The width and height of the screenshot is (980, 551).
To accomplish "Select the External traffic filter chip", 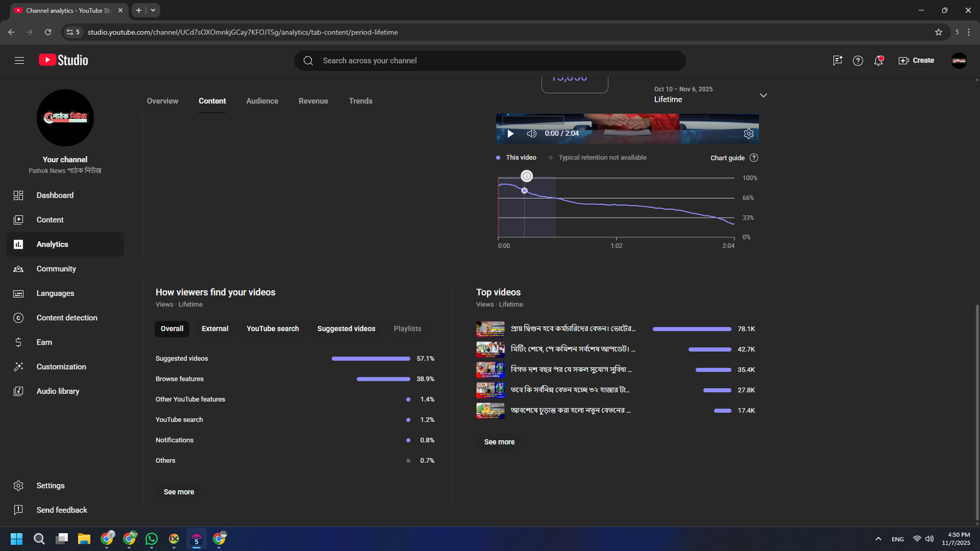I will (x=215, y=329).
